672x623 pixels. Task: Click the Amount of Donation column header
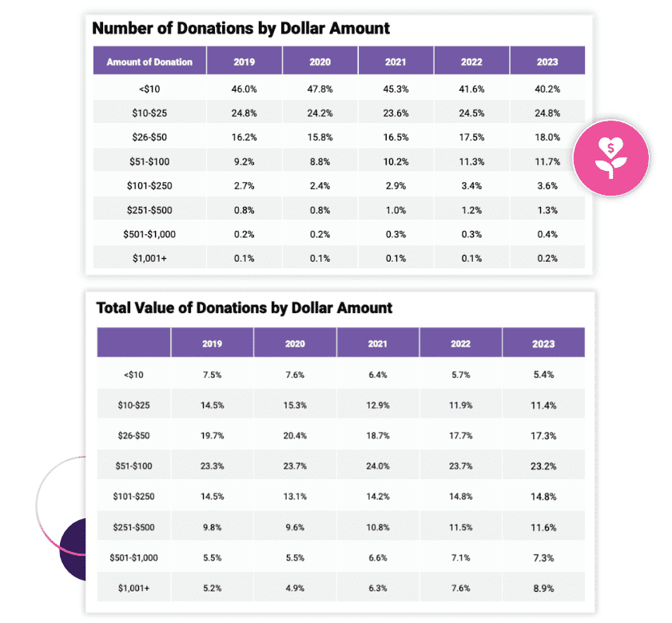149,62
